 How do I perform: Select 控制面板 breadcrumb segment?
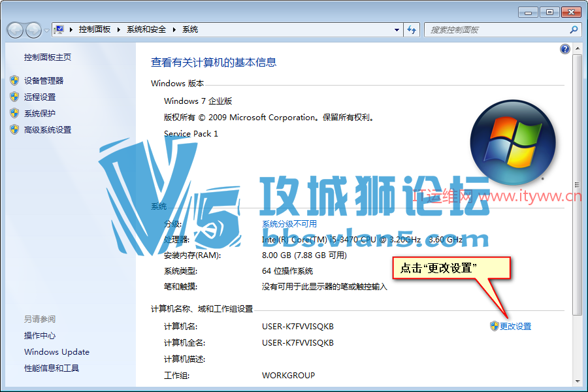click(95, 29)
